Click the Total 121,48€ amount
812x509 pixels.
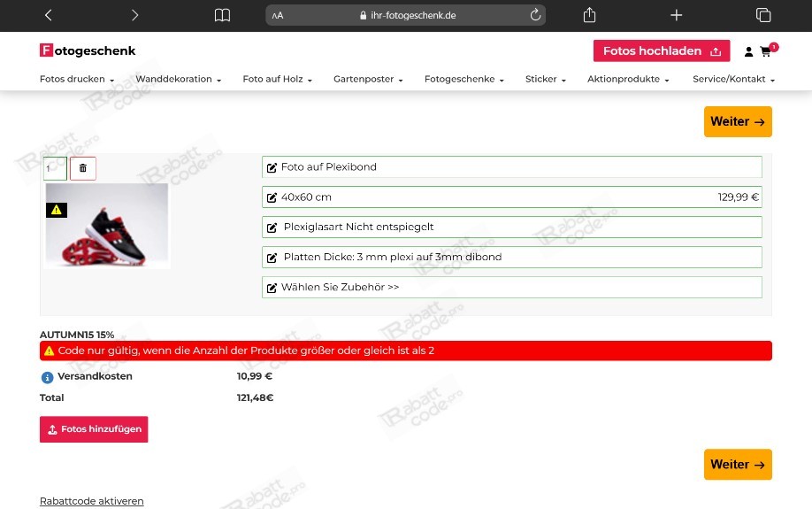[x=256, y=397]
